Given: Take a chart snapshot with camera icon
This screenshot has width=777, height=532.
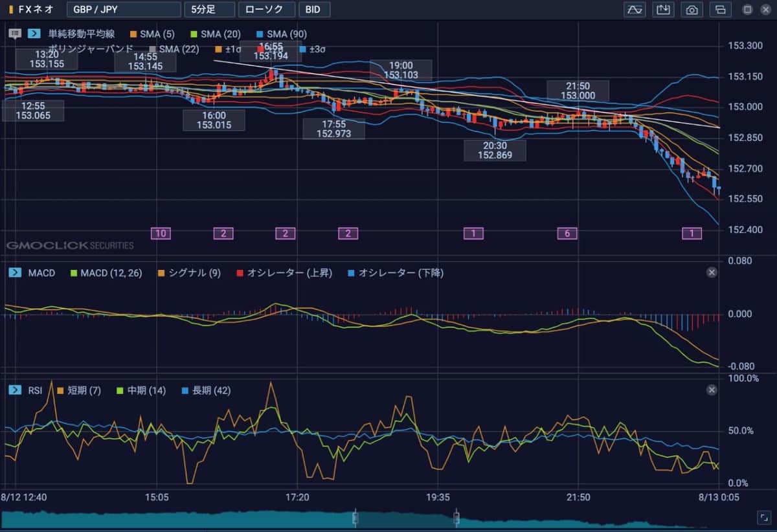Looking at the screenshot, I should pyautogui.click(x=692, y=10).
